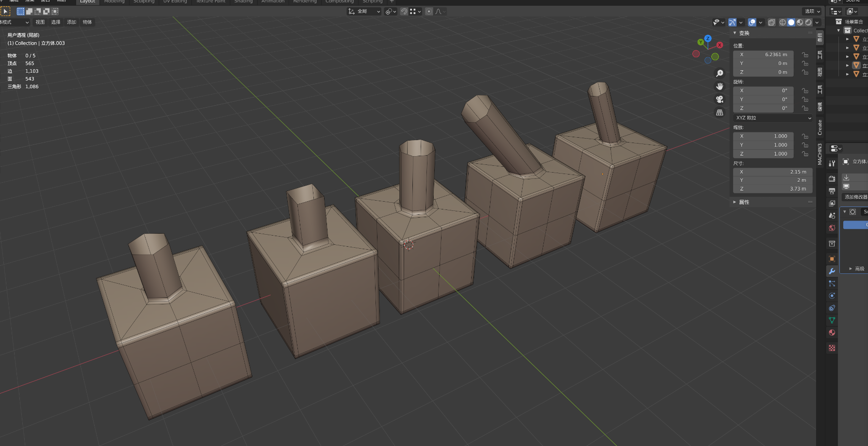This screenshot has width=868, height=446.
Task: Open the 添加 add menu
Action: click(72, 22)
